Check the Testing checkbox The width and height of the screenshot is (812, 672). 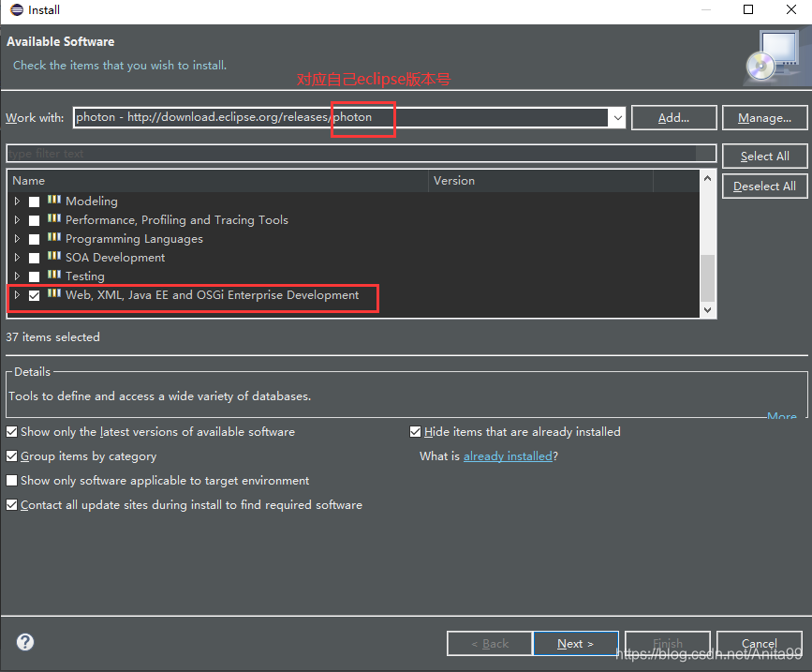click(x=34, y=276)
